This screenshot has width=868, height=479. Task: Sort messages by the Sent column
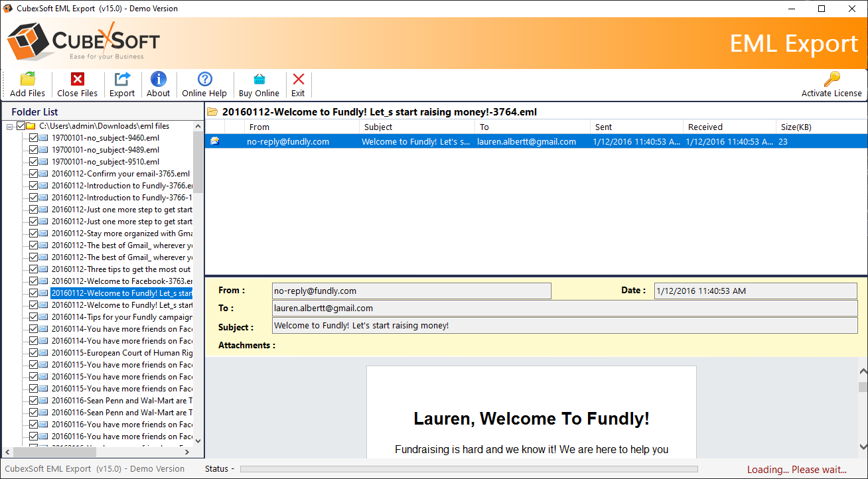pyautogui.click(x=636, y=127)
